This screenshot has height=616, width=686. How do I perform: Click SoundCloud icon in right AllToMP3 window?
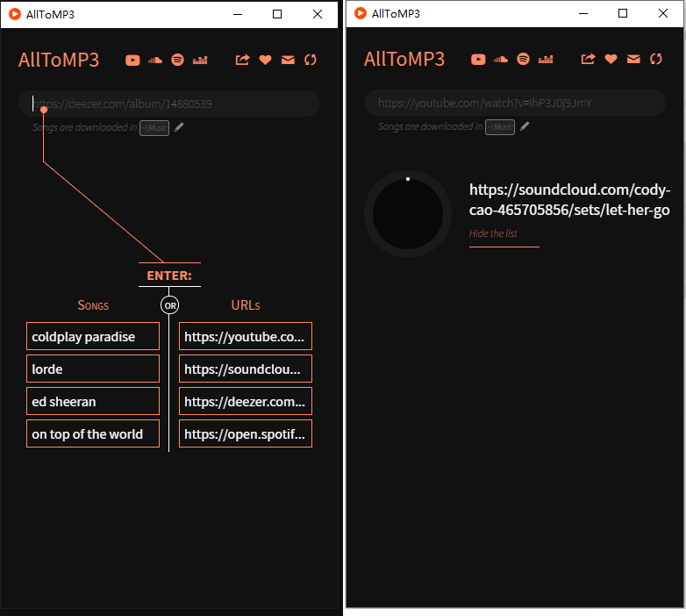[x=501, y=59]
